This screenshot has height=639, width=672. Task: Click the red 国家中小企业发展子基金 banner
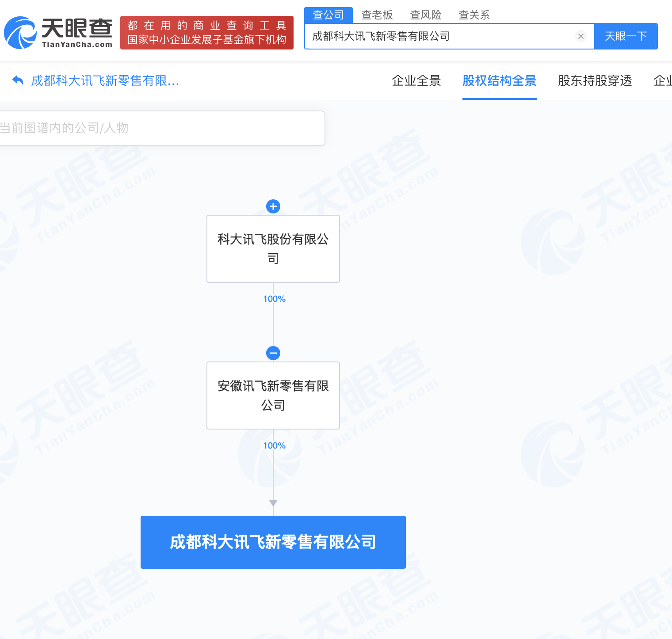coord(207,33)
